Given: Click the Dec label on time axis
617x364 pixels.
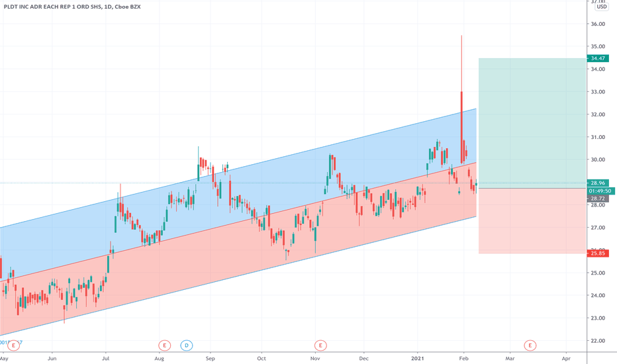Looking at the screenshot, I should coord(364,359).
